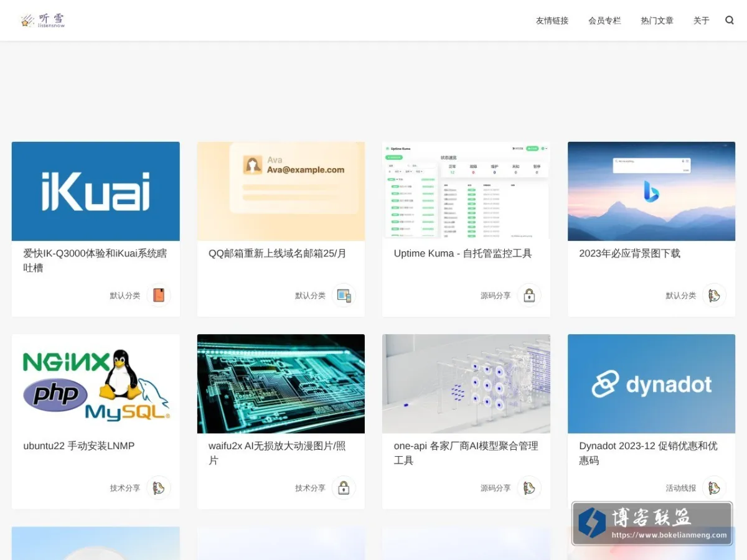Go to the 听雪 listensnow logo home
747x560 pixels.
(42, 21)
